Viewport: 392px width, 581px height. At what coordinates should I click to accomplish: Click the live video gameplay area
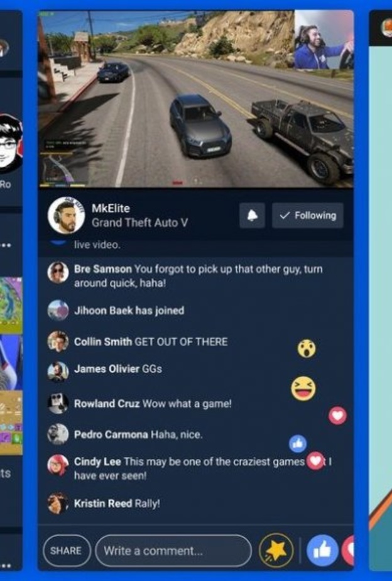coord(196,99)
